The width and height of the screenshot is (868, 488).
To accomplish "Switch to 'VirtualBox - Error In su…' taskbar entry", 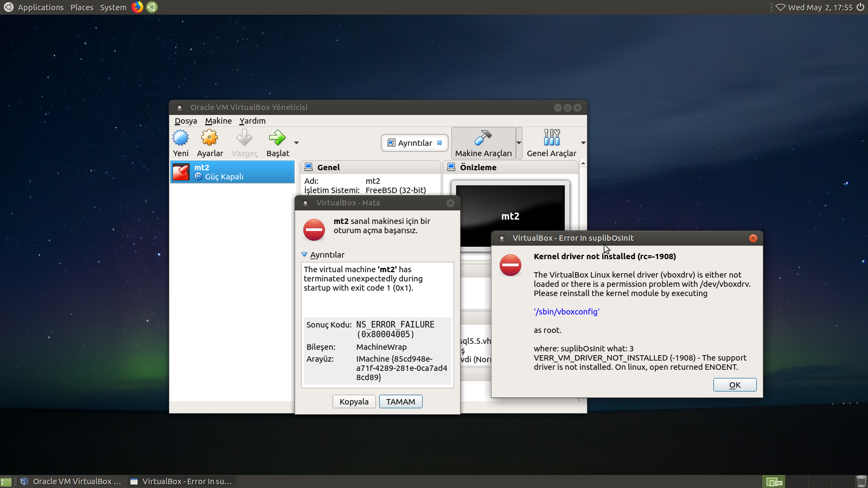I will tap(181, 481).
